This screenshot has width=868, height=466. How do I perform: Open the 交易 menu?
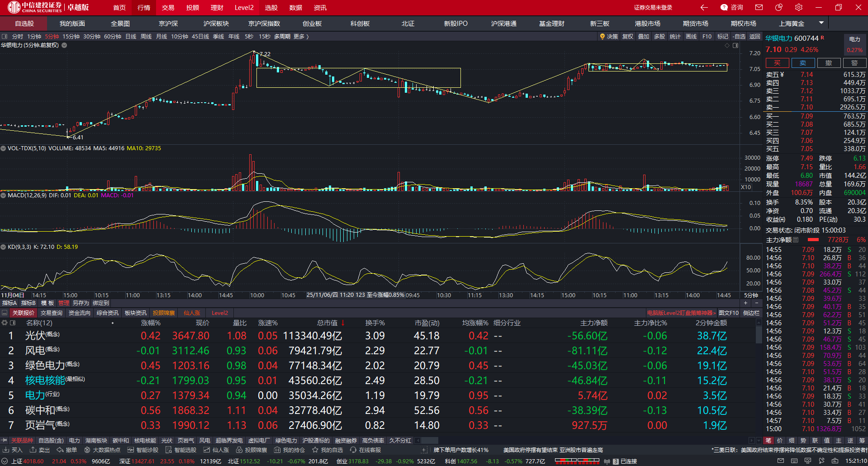(x=168, y=8)
